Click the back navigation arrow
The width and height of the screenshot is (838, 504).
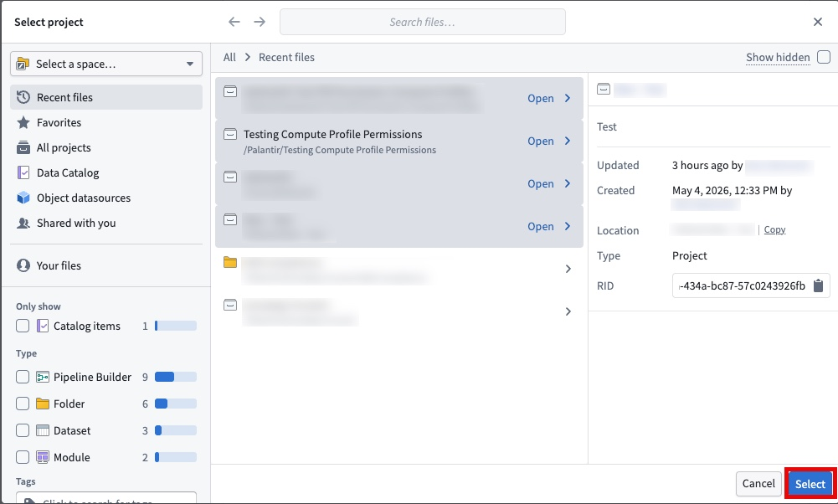[234, 22]
